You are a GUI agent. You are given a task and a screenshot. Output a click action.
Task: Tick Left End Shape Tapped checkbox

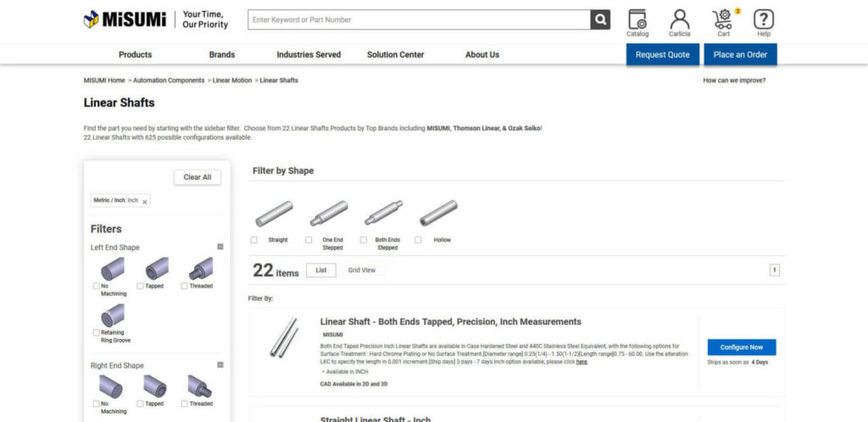[x=141, y=286]
